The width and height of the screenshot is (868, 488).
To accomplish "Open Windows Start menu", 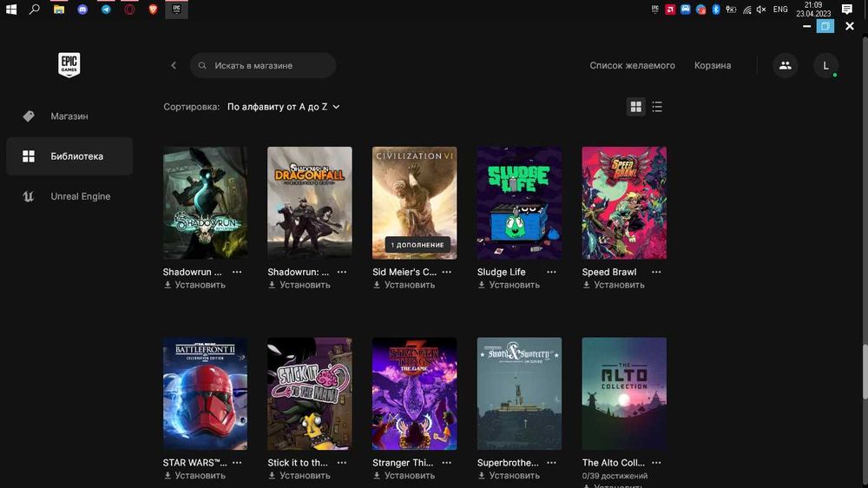I will pos(11,10).
